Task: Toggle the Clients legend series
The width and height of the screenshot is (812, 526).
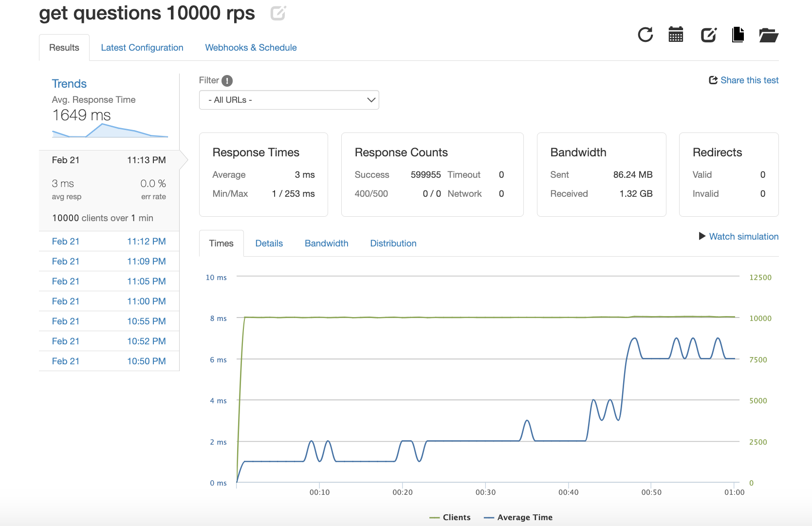Action: click(x=450, y=517)
